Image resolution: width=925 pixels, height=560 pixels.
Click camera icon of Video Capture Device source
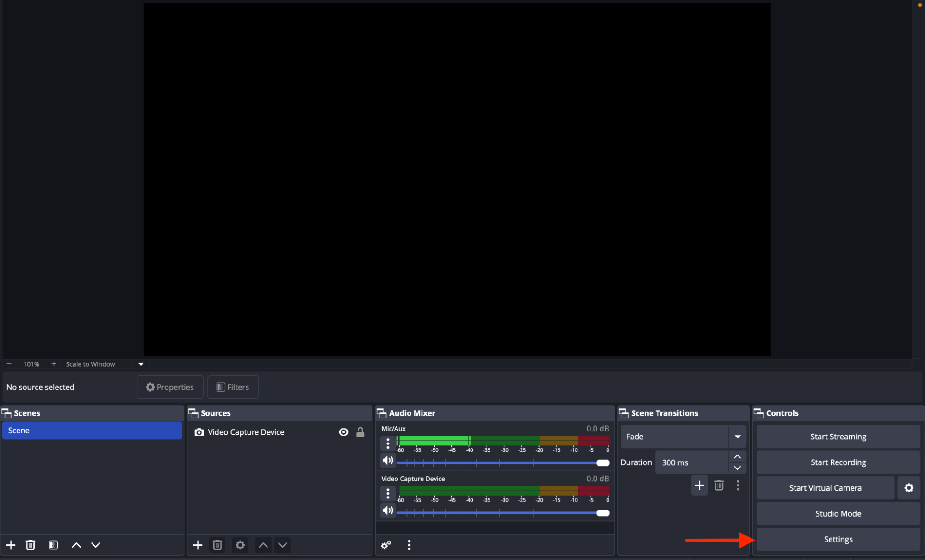click(199, 432)
